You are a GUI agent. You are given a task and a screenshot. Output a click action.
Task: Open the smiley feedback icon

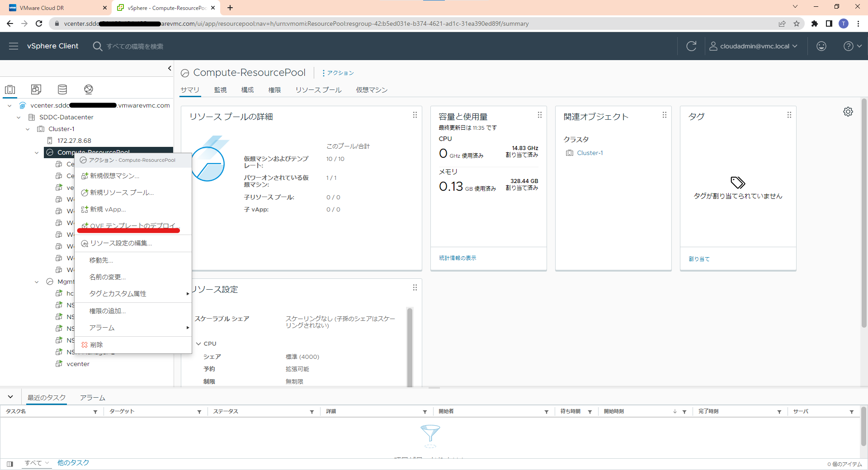821,46
